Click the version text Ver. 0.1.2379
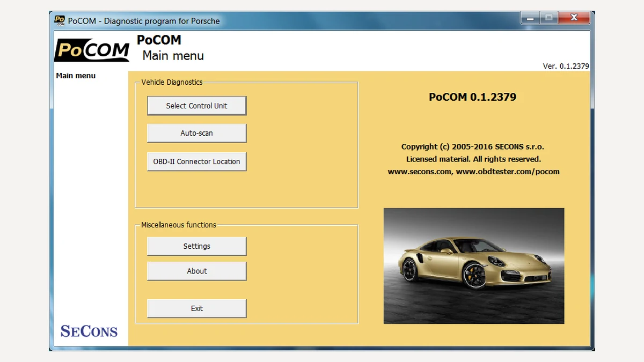 pyautogui.click(x=566, y=66)
